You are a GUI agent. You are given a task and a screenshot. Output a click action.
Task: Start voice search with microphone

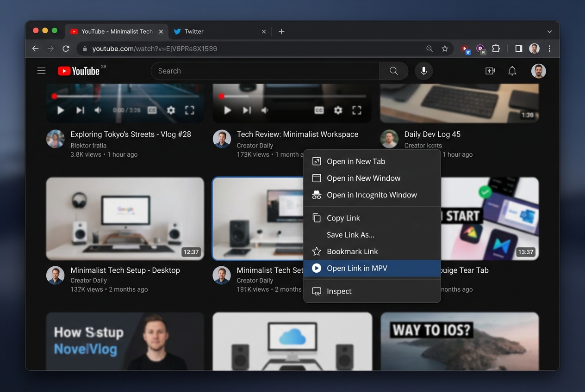pyautogui.click(x=423, y=71)
